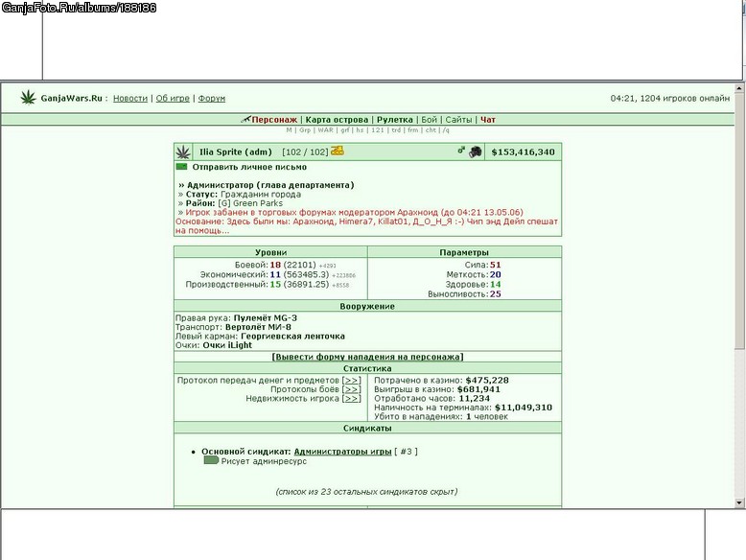Click the health value [102 / 102]

305,152
